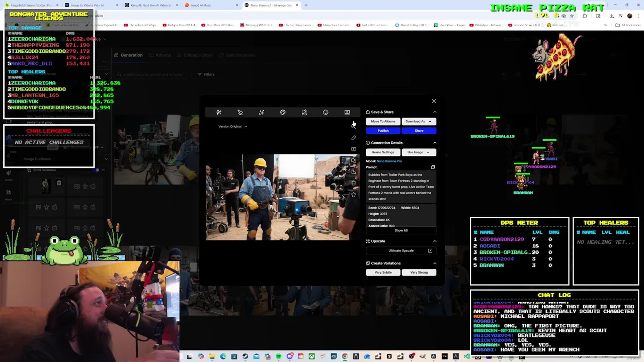
Task: Collapse the Save & Share section
Action: pos(435,112)
